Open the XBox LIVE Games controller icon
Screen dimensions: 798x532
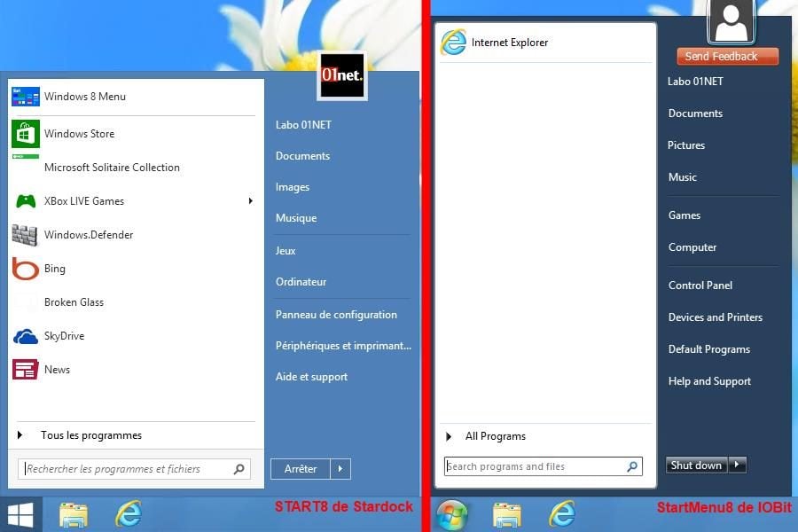click(26, 201)
